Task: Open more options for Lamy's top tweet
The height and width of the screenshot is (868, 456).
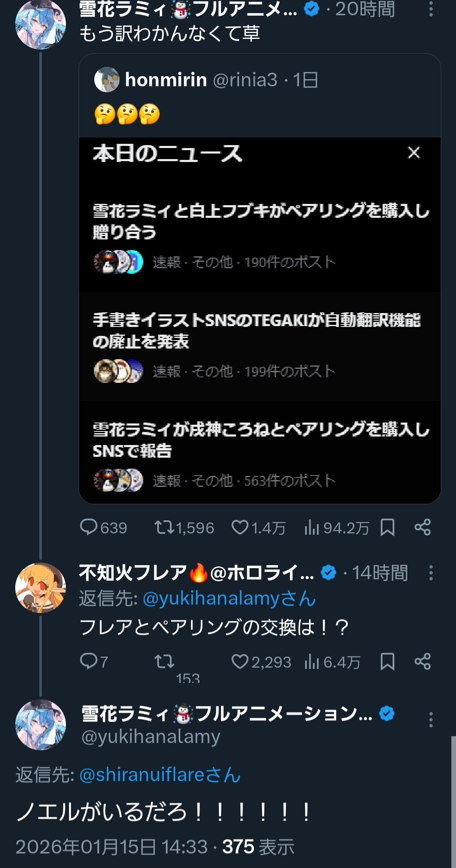Action: (431, 9)
